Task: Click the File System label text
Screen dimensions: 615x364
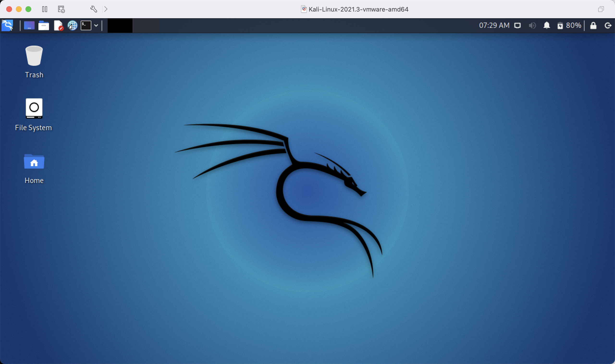Action: tap(33, 128)
